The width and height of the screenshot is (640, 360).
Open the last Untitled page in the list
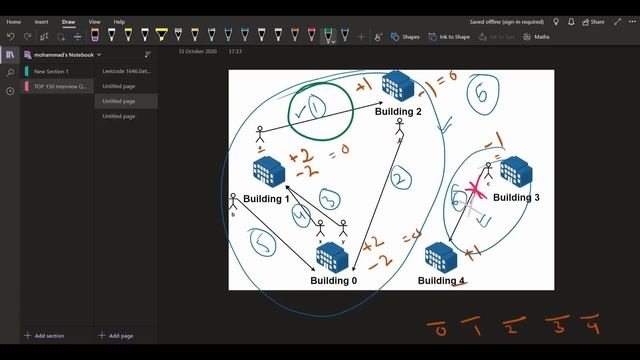click(x=126, y=116)
